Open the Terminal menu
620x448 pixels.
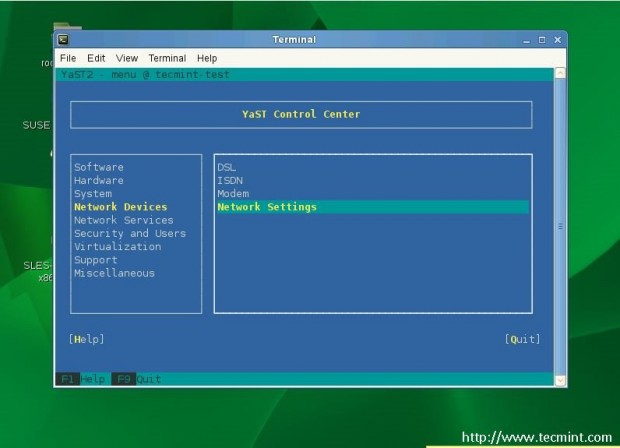(167, 59)
